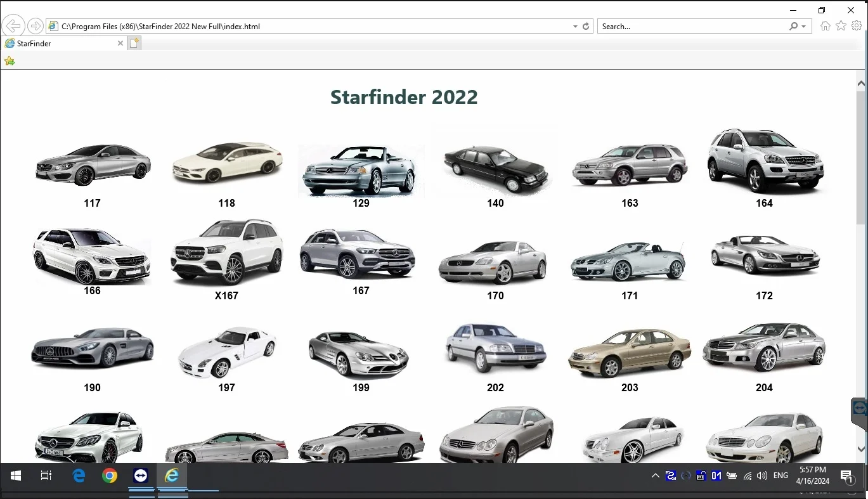Choose the white 166 SUV image
The image size is (868, 499).
click(x=93, y=256)
